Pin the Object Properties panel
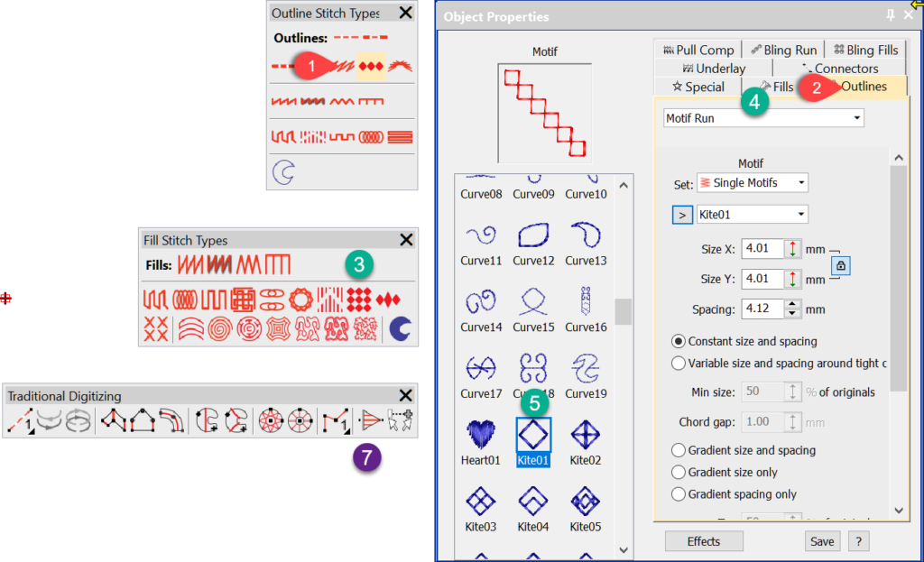The image size is (924, 562). click(891, 16)
